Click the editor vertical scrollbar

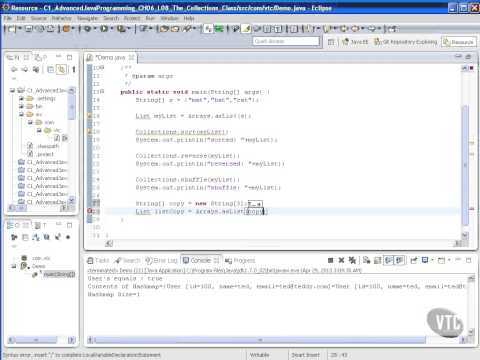click(x=465, y=165)
